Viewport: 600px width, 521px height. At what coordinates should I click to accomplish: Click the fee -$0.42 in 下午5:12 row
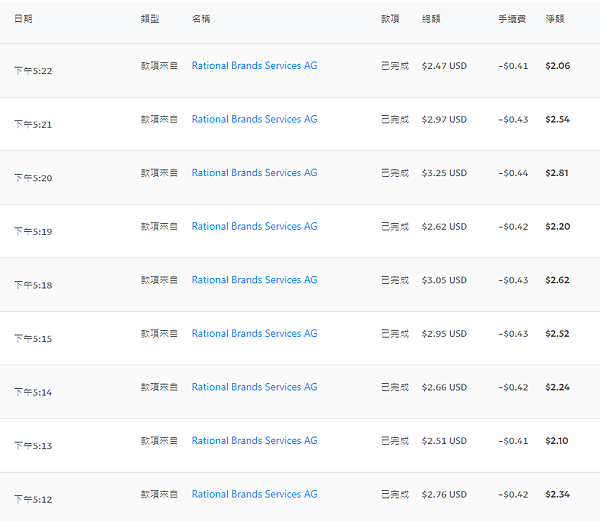(513, 494)
